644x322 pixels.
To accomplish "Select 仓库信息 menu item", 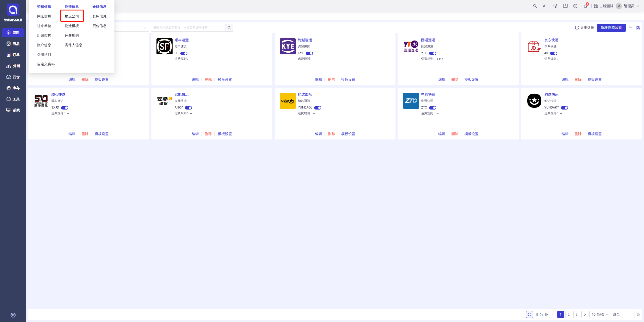I will pyautogui.click(x=99, y=16).
